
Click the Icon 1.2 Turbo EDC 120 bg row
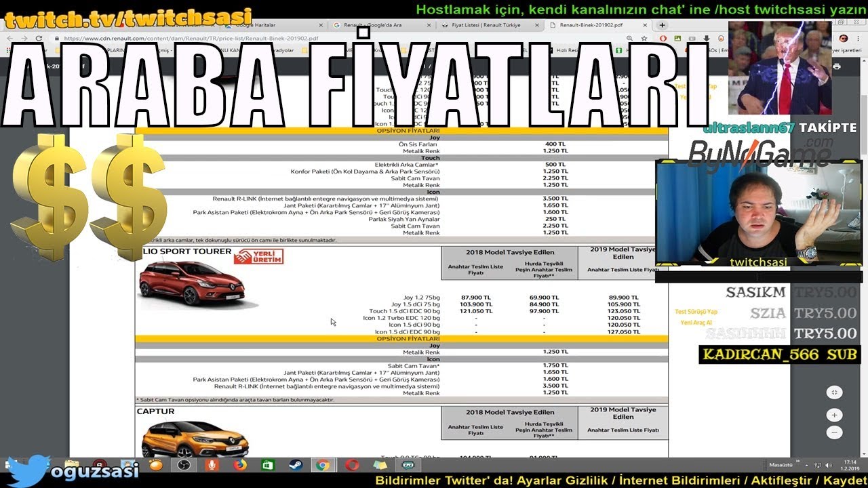(x=401, y=318)
